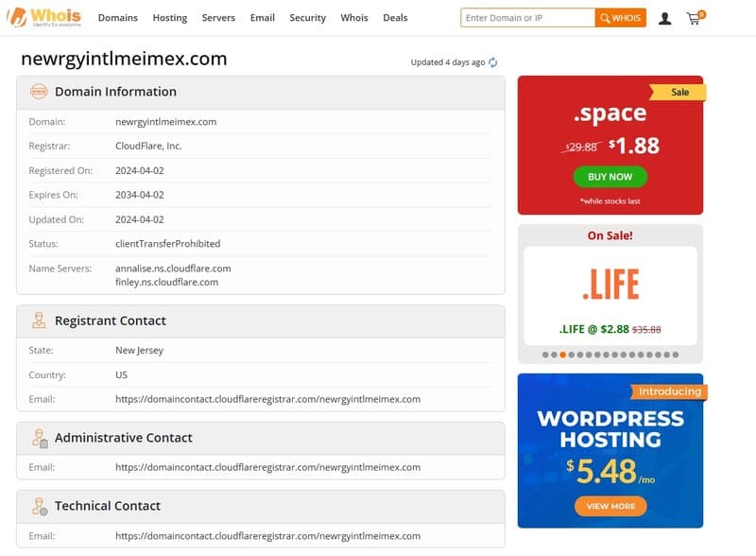756x556 pixels.
Task: Click the Technical Contact icon
Action: click(x=39, y=506)
